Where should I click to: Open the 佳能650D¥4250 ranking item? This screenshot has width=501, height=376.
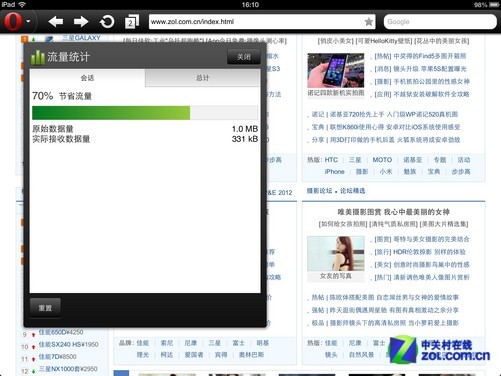coord(61,332)
